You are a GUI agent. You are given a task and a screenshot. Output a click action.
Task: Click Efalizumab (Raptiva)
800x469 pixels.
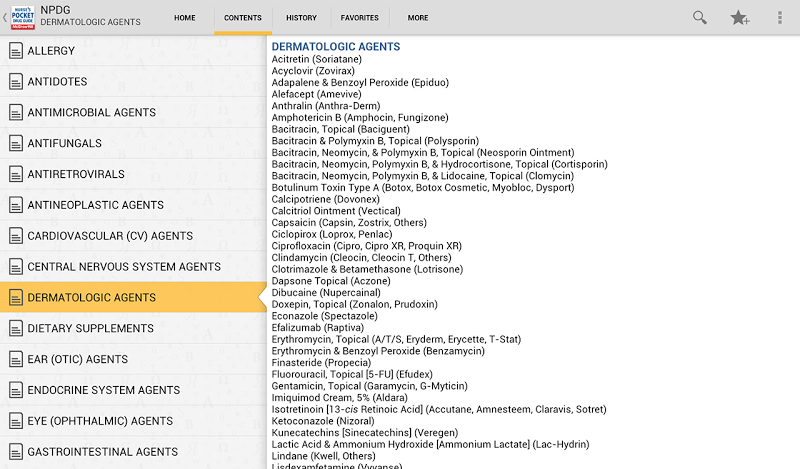317,328
